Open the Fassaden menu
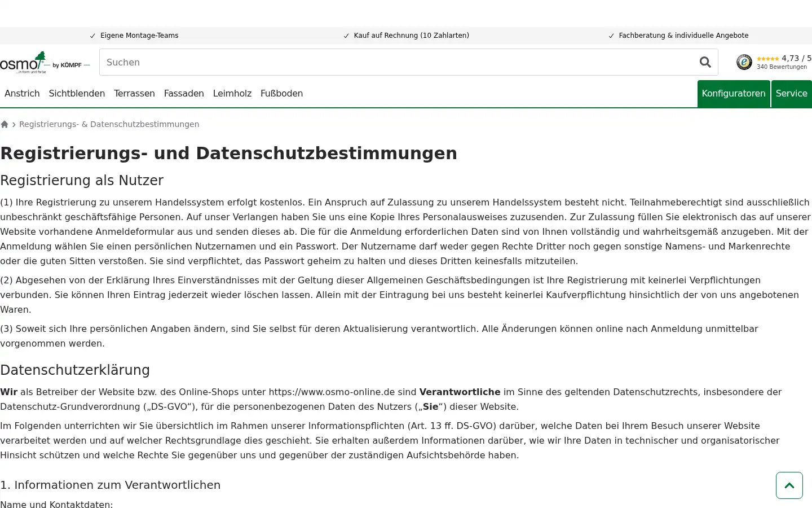 (x=184, y=94)
